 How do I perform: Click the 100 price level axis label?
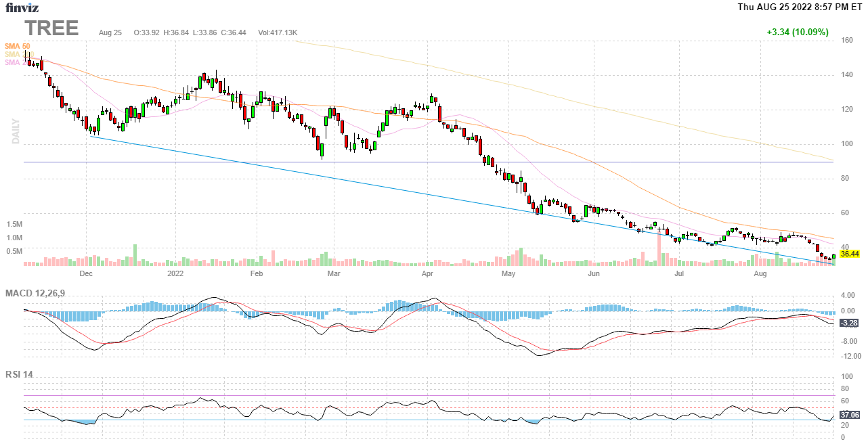tap(847, 144)
